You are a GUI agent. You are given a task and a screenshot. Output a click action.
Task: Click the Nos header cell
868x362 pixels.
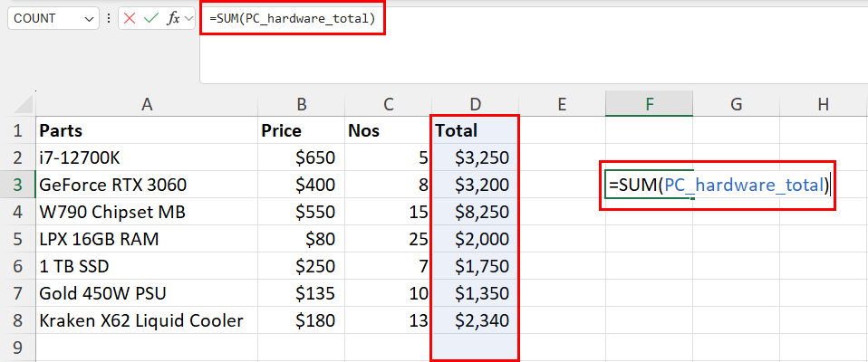pyautogui.click(x=388, y=130)
